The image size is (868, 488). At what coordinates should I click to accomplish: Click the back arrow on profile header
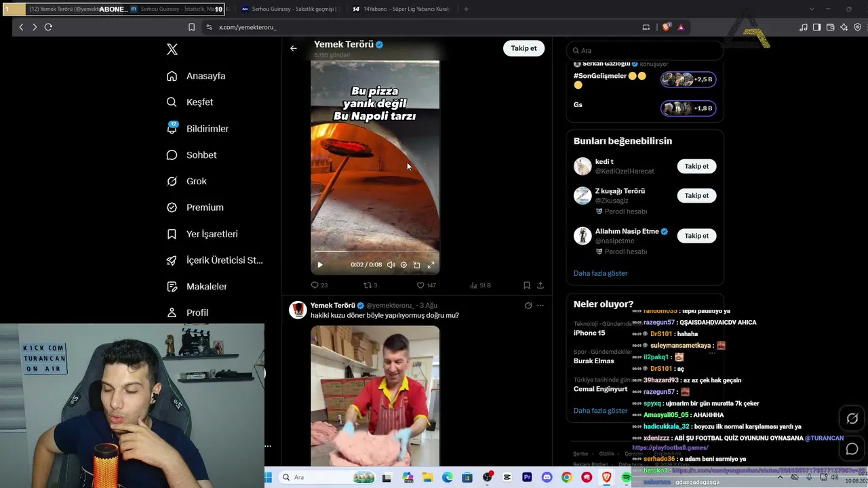[x=293, y=48]
